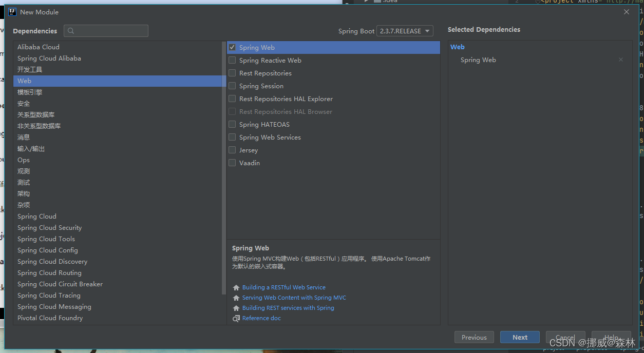The image size is (644, 353).
Task: Check the Vaadin checkbox
Action: (232, 163)
